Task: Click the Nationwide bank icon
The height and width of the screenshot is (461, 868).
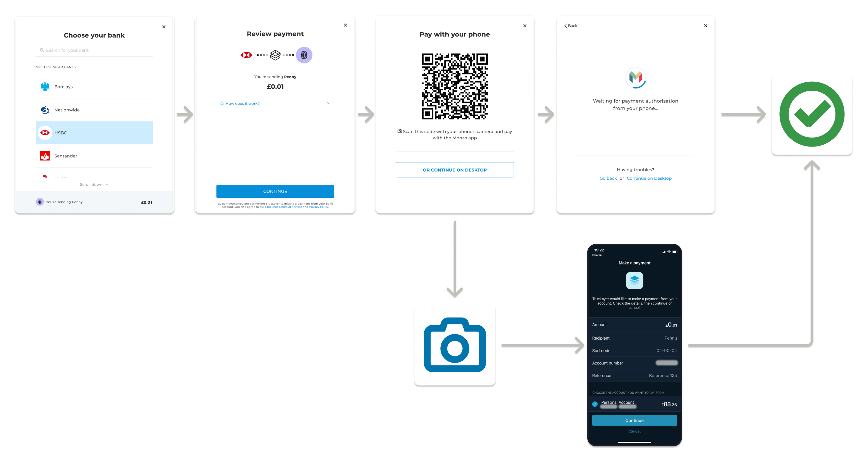Action: pyautogui.click(x=45, y=110)
